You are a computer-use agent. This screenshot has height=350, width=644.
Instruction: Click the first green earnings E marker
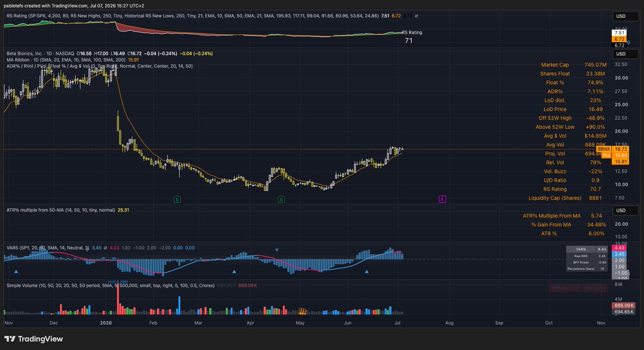point(177,199)
